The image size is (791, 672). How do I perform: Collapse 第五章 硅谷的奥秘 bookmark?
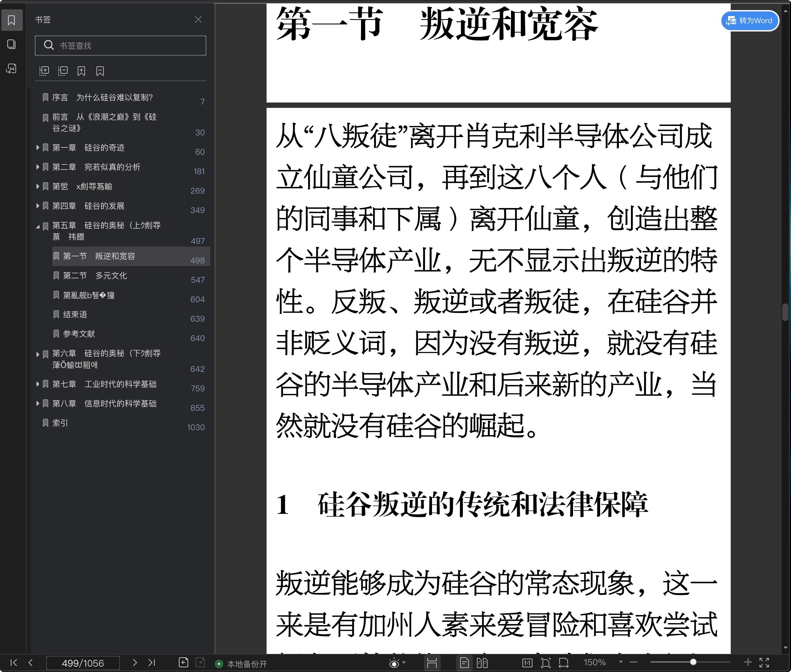pyautogui.click(x=38, y=227)
